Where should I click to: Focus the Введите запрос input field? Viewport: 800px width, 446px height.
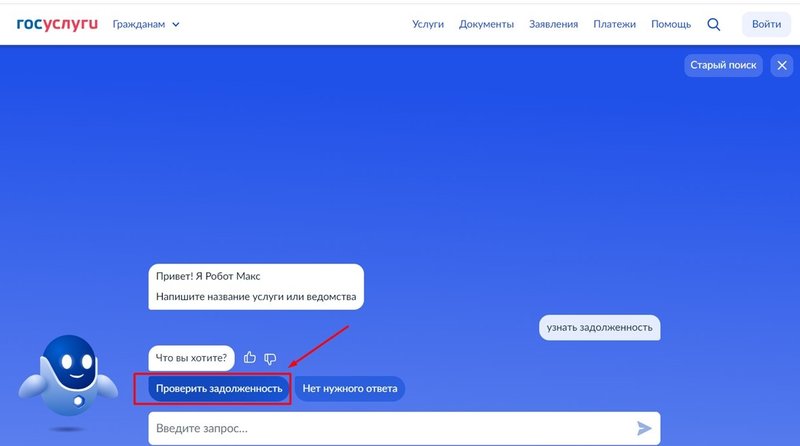[x=404, y=428]
